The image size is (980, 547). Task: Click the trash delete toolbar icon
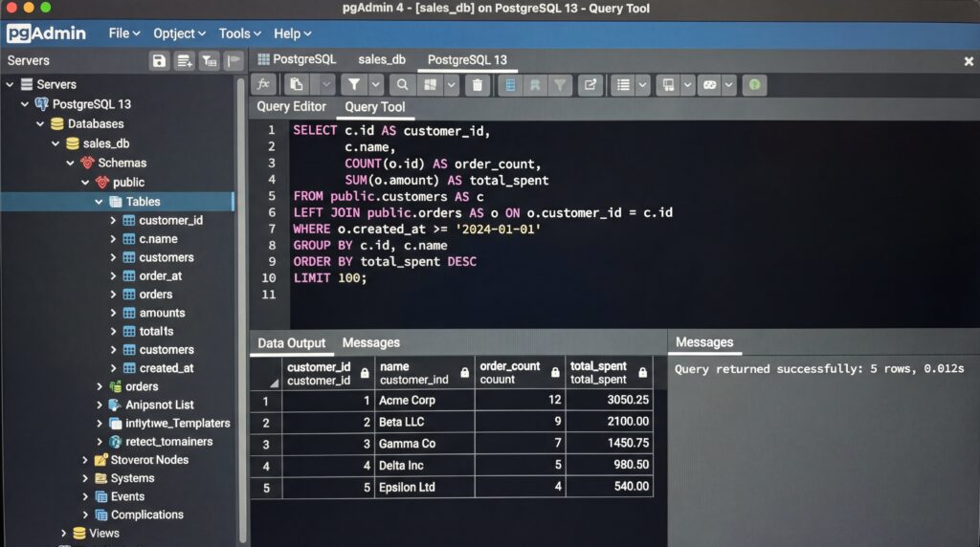[477, 85]
